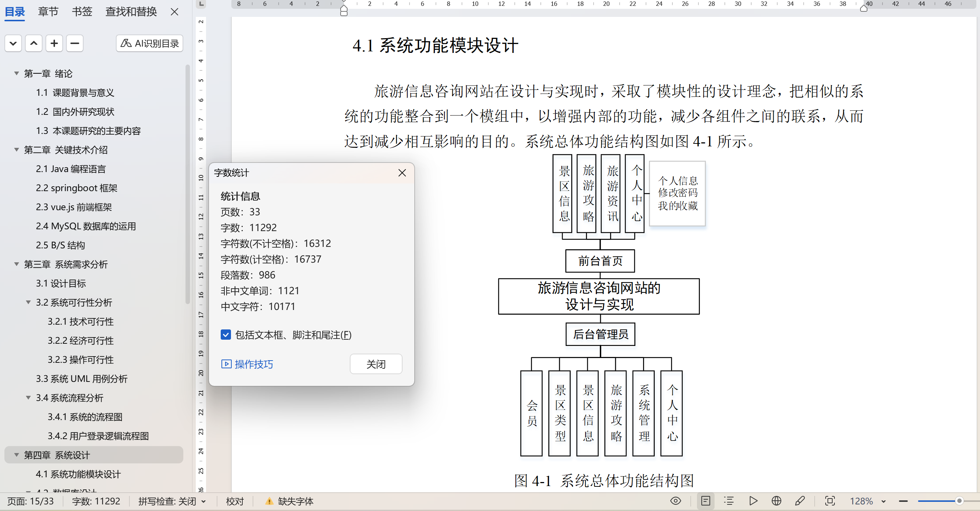
Task: Click 关闭 button in word count dialog
Action: [x=375, y=364]
